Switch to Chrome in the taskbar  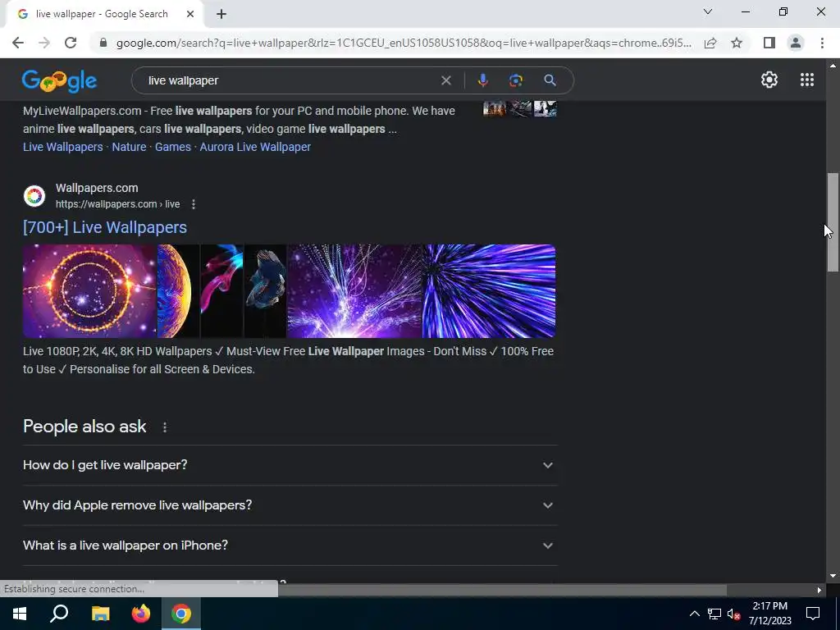[181, 614]
